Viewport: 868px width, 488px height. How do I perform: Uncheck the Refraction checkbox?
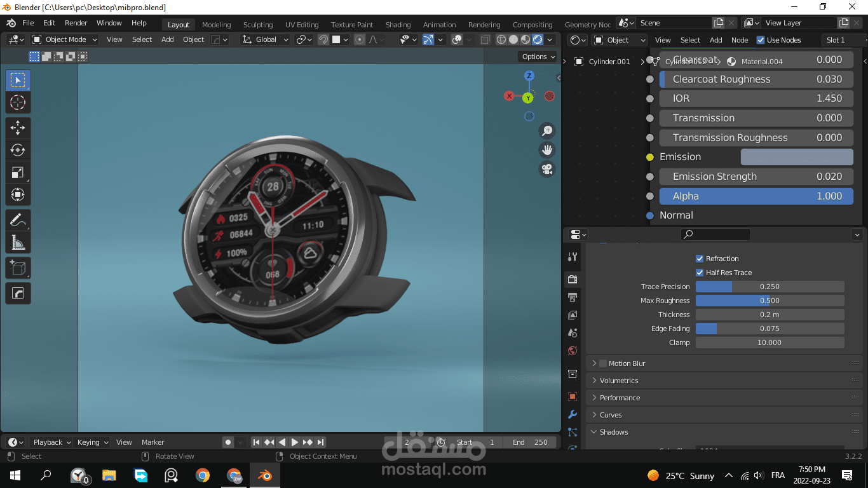pos(700,259)
